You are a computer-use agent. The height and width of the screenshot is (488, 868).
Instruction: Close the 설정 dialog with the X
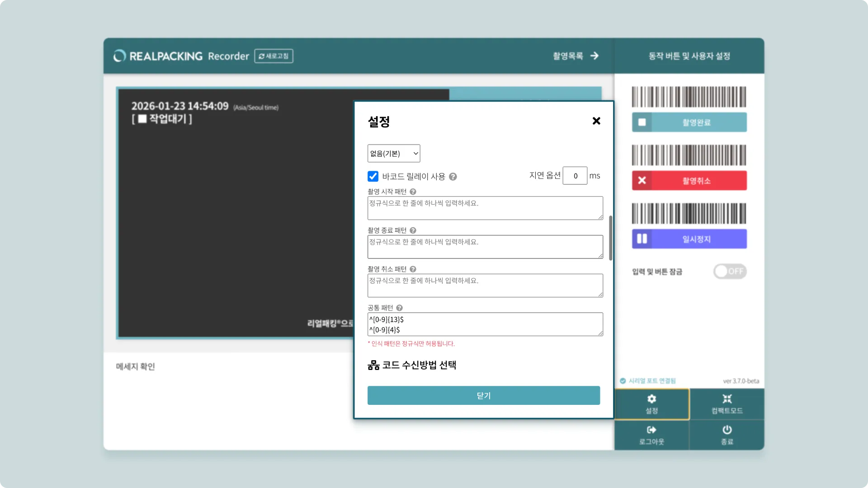click(x=596, y=121)
